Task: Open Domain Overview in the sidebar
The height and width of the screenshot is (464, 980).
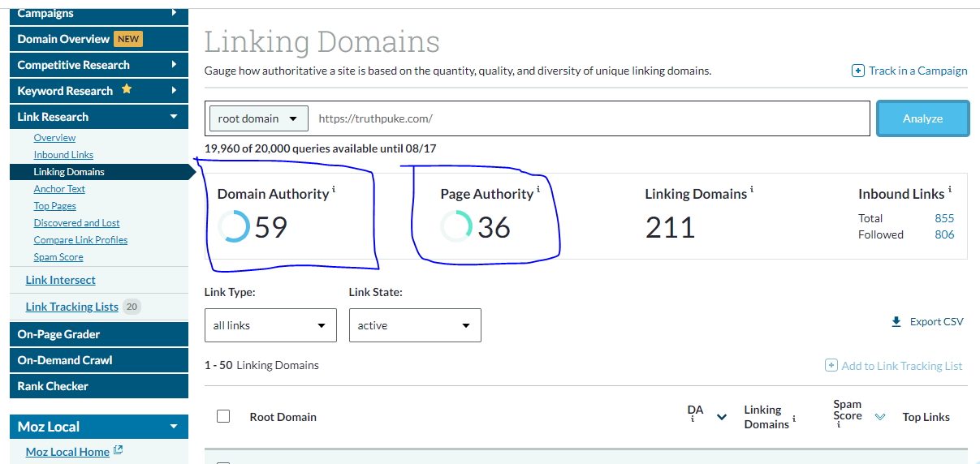Action: point(99,39)
